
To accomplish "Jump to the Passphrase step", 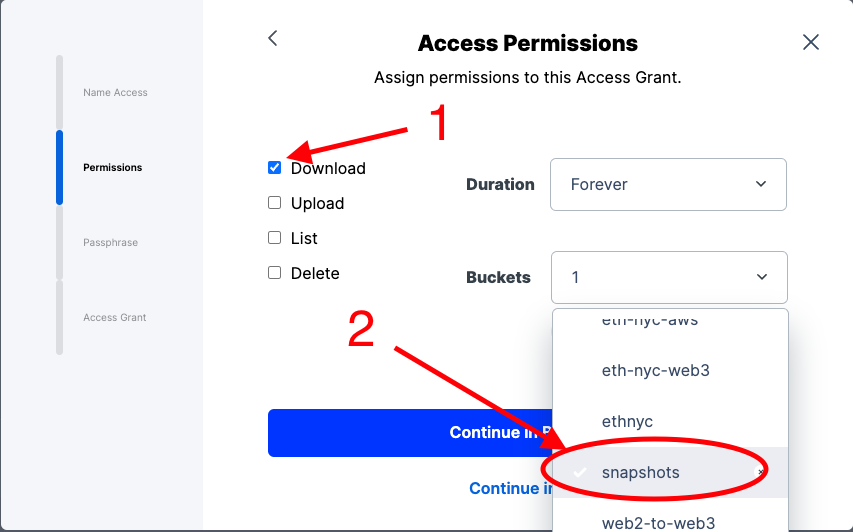I will click(x=110, y=243).
